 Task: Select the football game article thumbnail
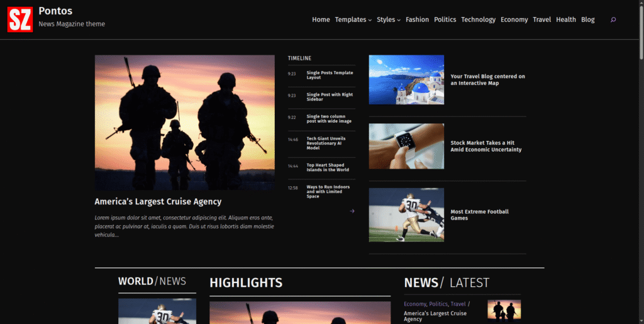[x=406, y=215]
